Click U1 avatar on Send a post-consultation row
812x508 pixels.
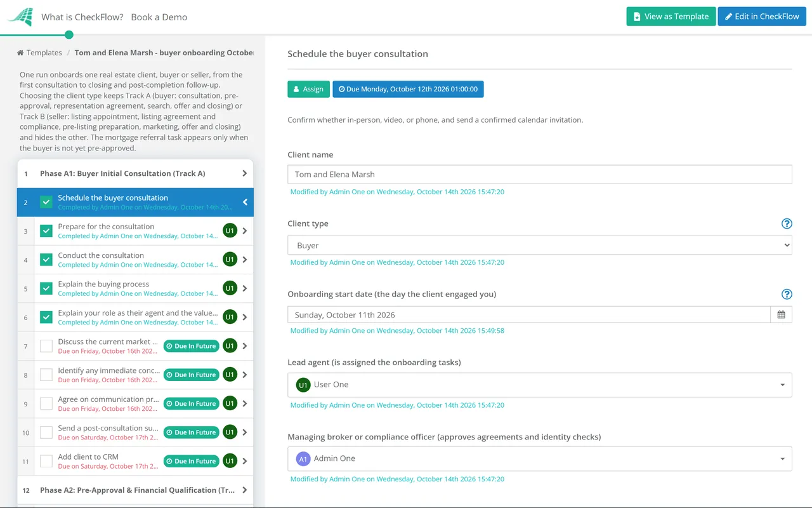(230, 432)
